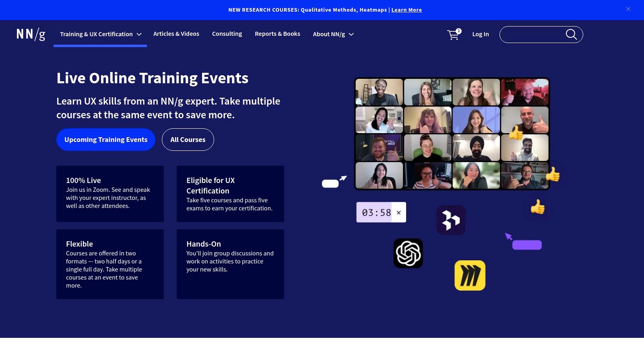Image resolution: width=644 pixels, height=362 pixels.
Task: Click the thumbs-up emoji beside the timer row
Action: point(538,208)
